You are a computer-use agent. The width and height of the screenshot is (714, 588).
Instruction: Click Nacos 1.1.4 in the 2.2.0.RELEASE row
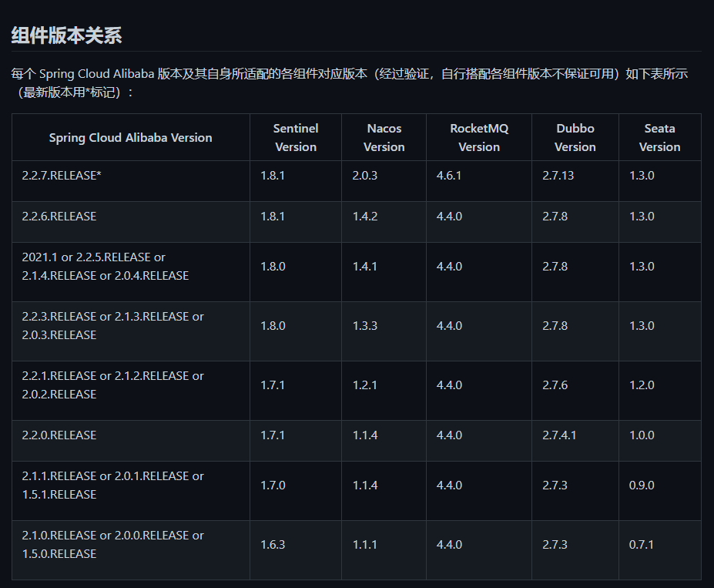[365, 435]
